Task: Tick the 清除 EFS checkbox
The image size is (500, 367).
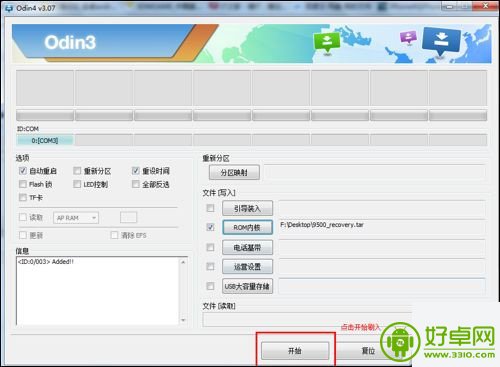Action: coord(114,235)
